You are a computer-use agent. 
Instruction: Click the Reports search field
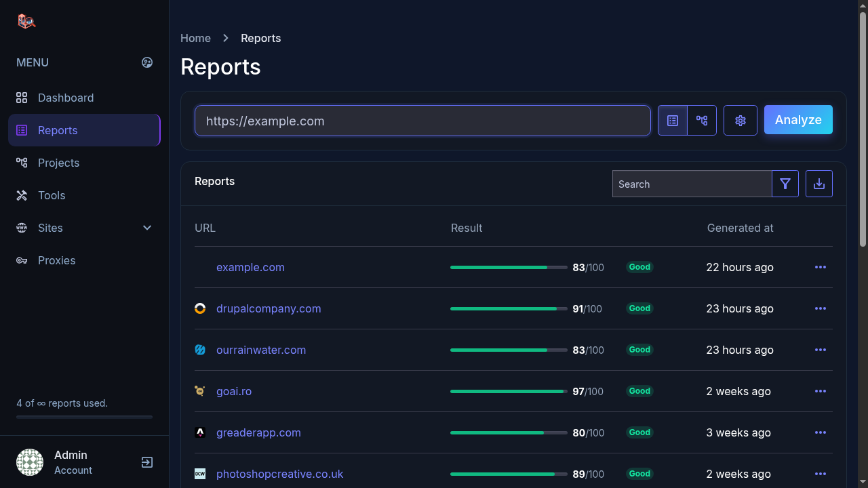(692, 184)
